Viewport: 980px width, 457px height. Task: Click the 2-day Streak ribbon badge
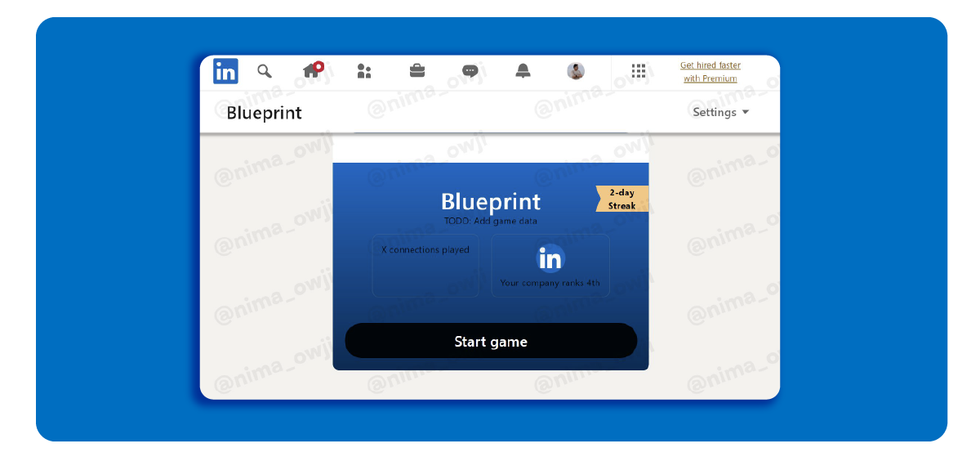(x=622, y=199)
